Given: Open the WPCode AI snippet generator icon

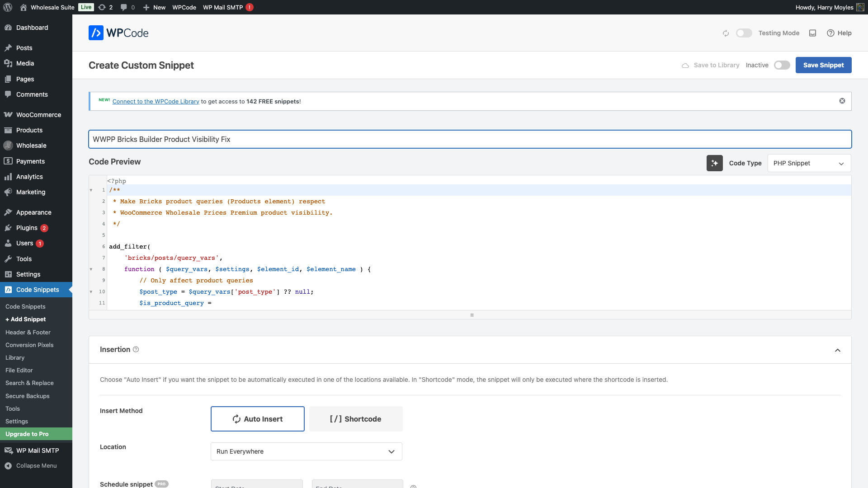Looking at the screenshot, I should click(x=715, y=163).
